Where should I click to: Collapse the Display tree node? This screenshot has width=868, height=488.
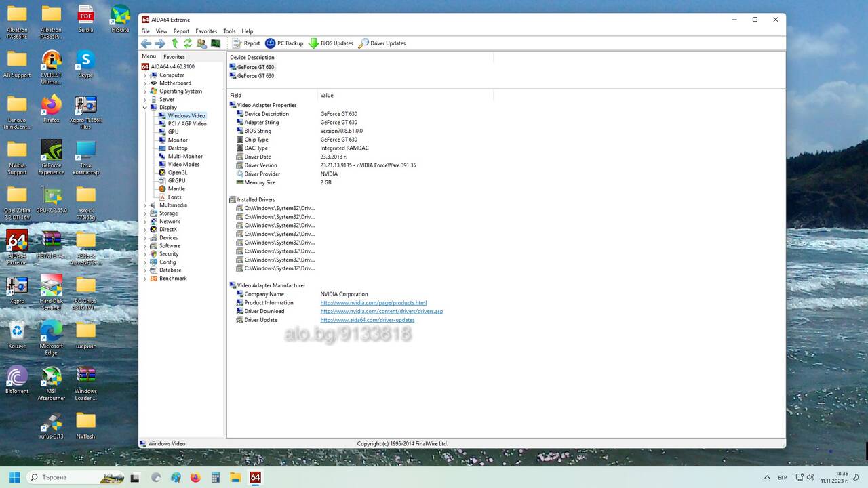coord(145,108)
